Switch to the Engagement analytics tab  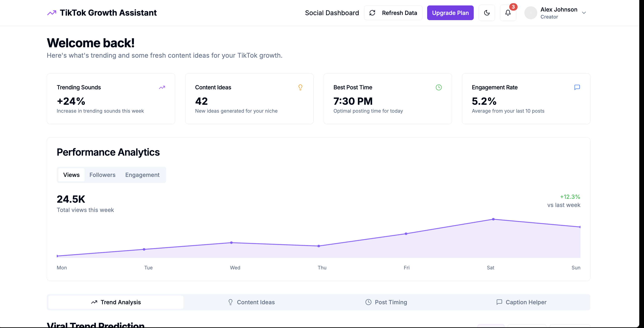click(x=142, y=175)
